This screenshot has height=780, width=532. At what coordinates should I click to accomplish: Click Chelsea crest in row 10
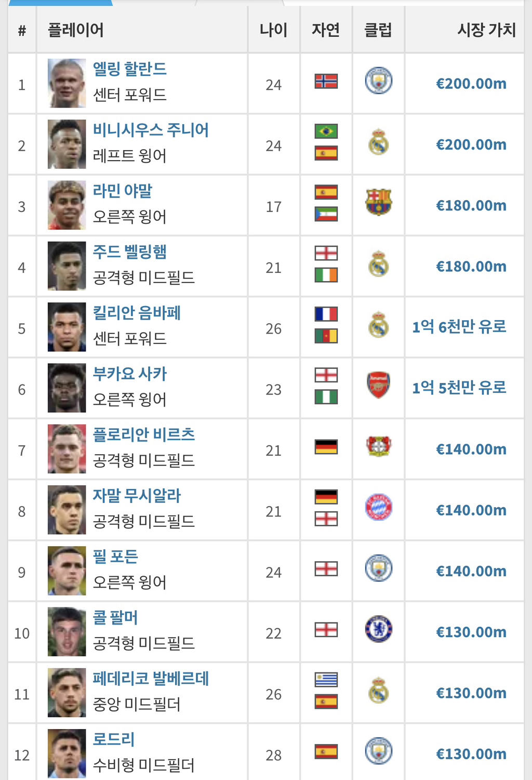[x=378, y=629]
